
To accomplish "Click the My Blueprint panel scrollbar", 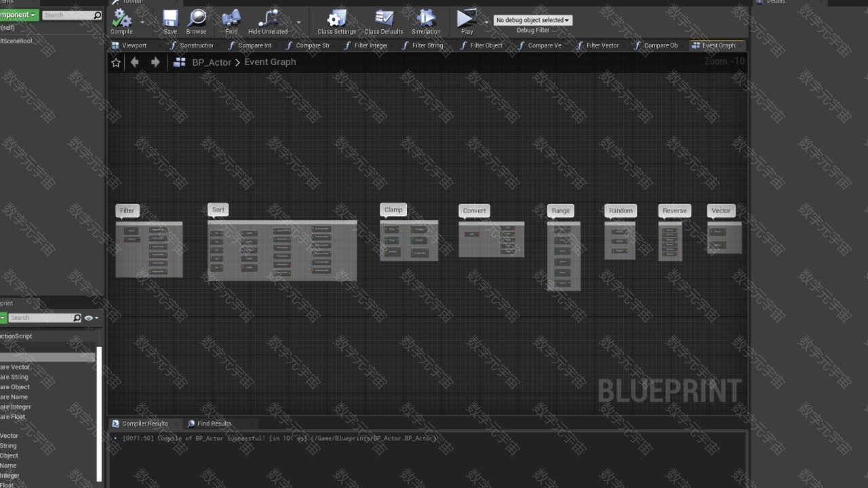I will tap(99, 415).
